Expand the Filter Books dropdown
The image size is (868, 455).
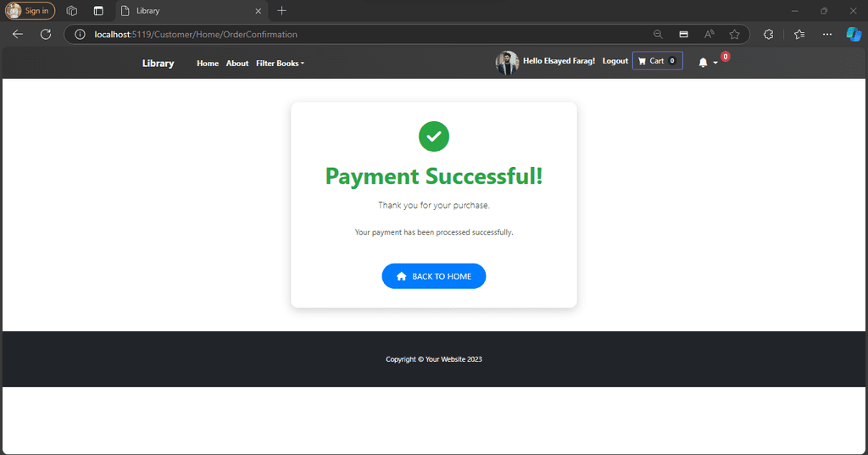tap(280, 63)
